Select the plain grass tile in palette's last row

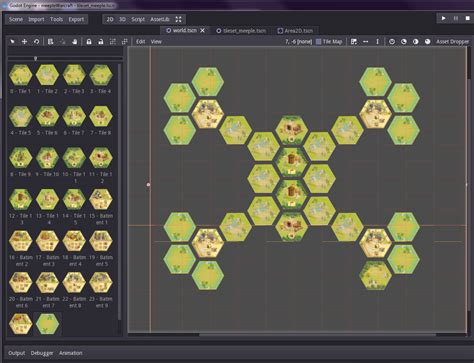click(47, 324)
